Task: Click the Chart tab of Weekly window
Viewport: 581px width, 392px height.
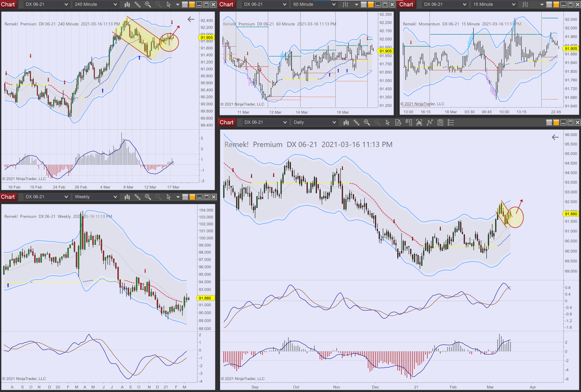Action: tap(8, 197)
